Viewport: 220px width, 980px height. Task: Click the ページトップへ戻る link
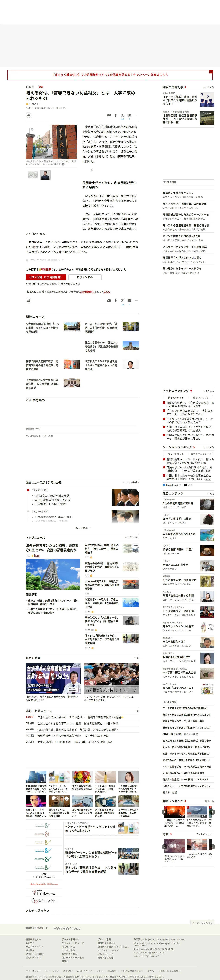point(202,923)
